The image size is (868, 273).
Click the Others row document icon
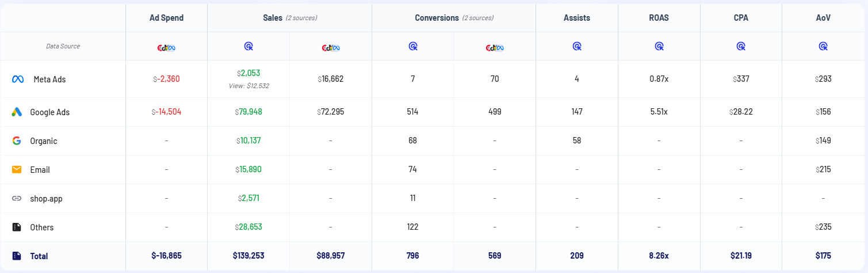17,227
